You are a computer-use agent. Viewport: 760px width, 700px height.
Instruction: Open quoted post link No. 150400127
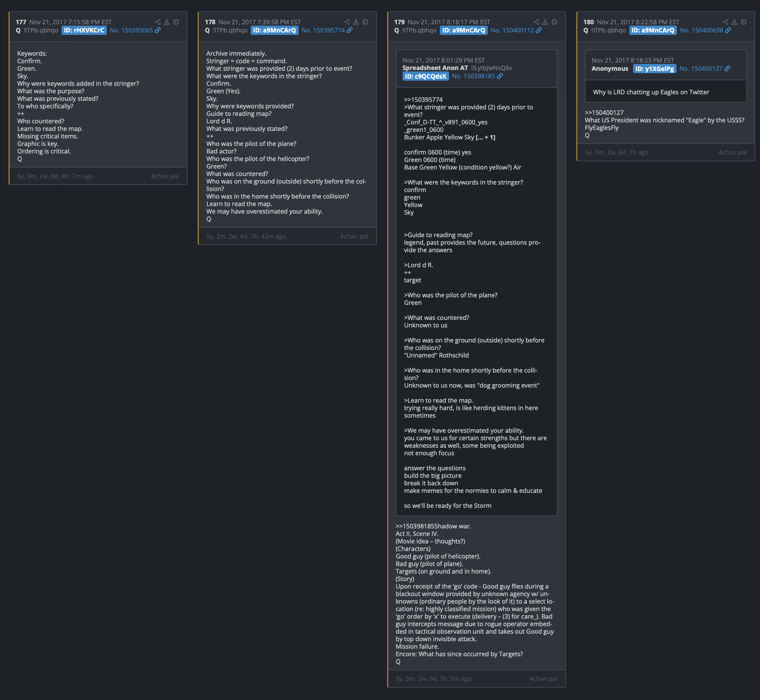point(701,69)
